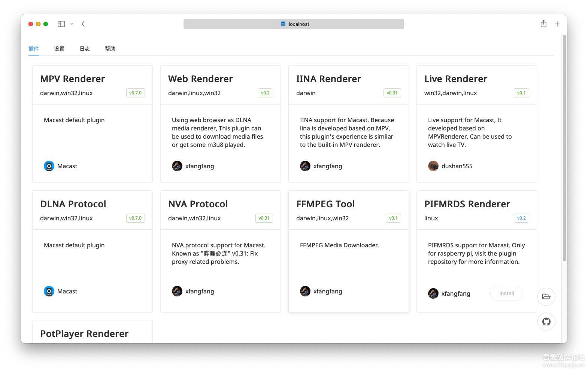The image size is (588, 371).
Task: Click Macast avatar on DLNA Protocol card
Action: [x=49, y=291]
